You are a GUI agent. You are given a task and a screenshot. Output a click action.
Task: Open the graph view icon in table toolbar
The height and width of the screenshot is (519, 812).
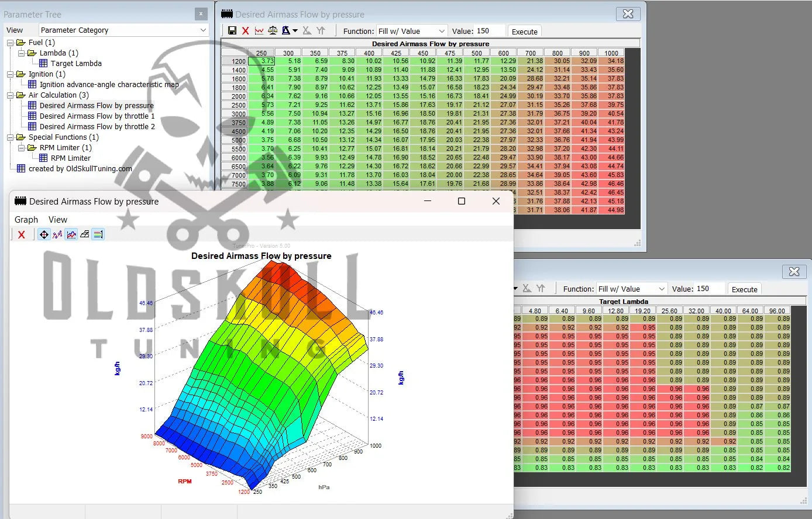(259, 31)
